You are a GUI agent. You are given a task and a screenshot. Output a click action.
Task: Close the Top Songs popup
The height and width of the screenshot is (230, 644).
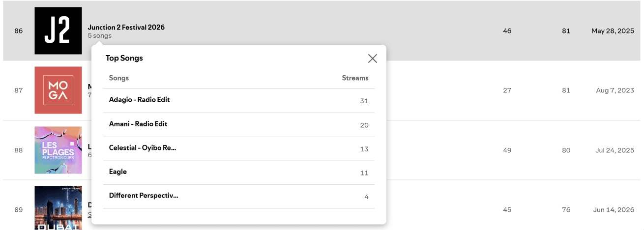click(x=373, y=58)
